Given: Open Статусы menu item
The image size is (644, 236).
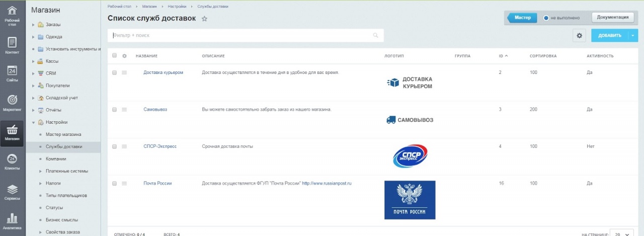Looking at the screenshot, I should click(54, 208).
